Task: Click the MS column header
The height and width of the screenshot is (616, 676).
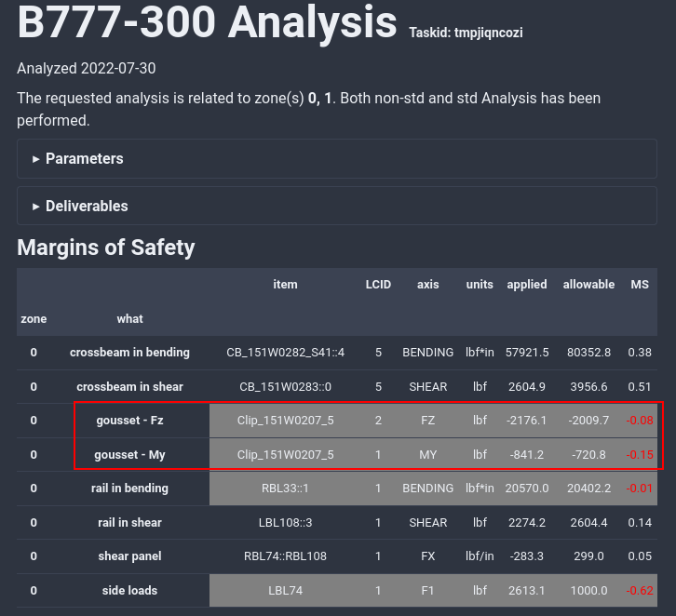Action: [639, 285]
